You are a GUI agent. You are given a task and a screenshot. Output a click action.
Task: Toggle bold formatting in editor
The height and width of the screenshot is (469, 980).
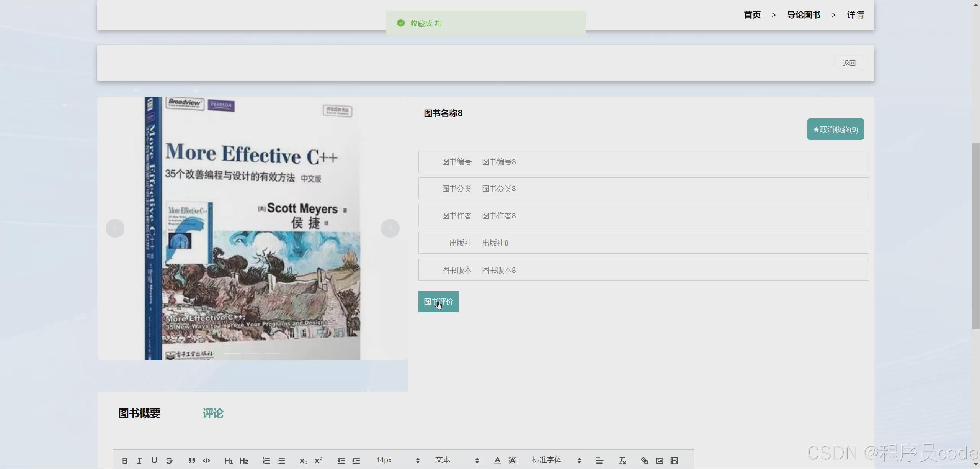click(124, 461)
